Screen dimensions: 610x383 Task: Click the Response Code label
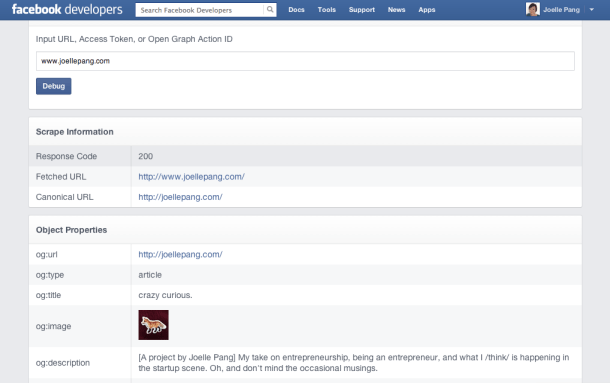click(66, 156)
